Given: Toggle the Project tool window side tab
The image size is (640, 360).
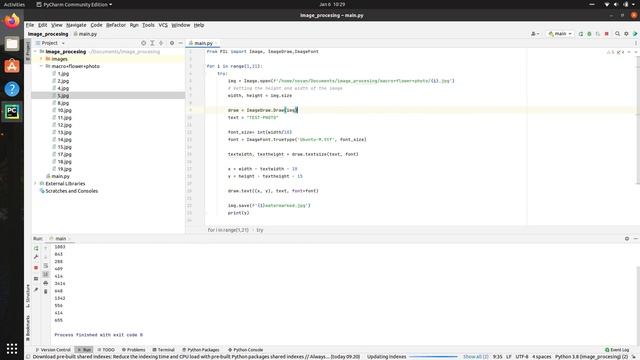Looking at the screenshot, I should [x=28, y=51].
